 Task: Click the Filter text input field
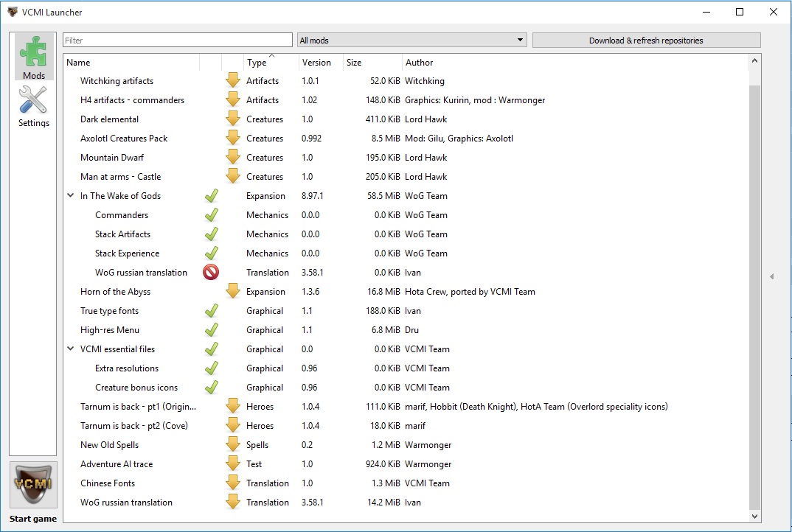(178, 41)
